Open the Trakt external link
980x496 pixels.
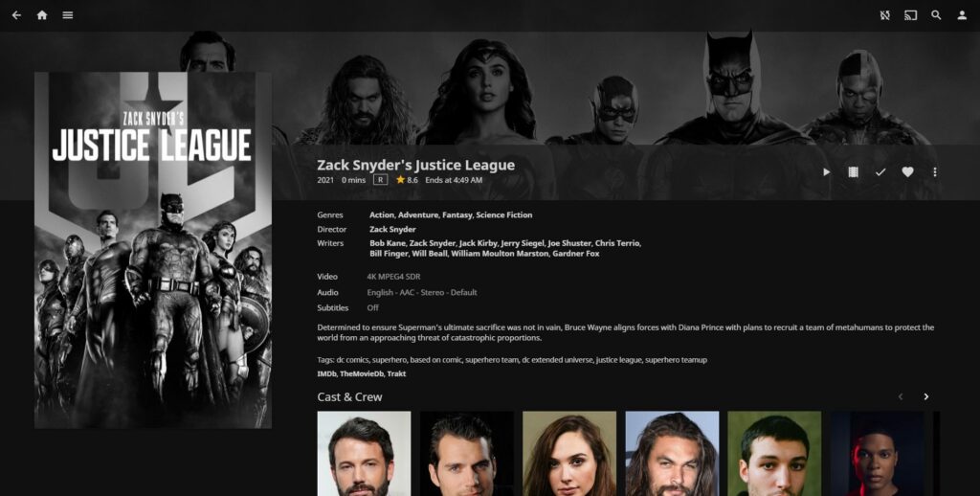(396, 373)
